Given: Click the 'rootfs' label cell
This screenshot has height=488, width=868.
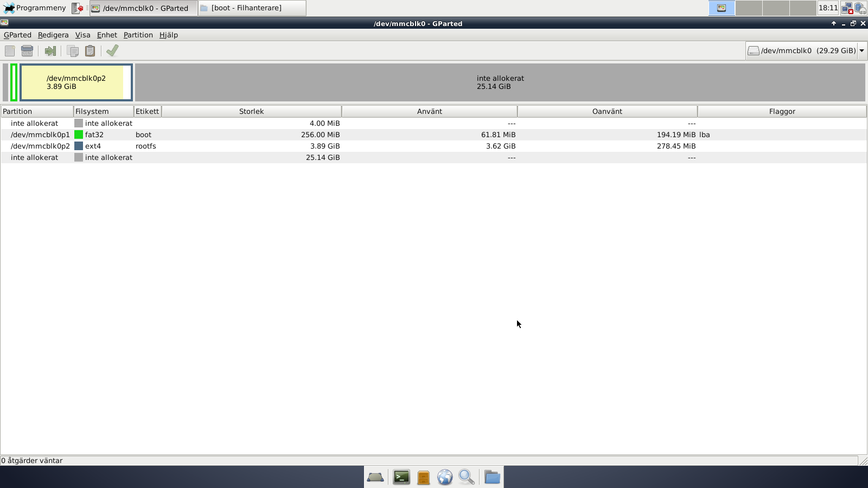Looking at the screenshot, I should coord(146,146).
